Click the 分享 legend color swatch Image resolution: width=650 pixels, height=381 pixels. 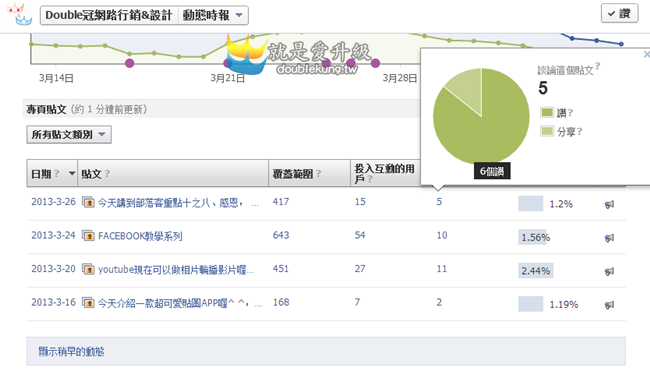point(547,131)
